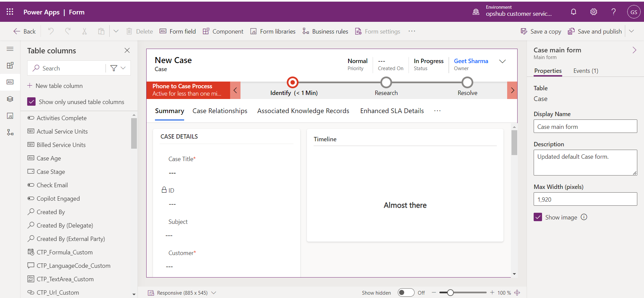
Task: Open the app launcher waffle icon
Action: click(10, 12)
